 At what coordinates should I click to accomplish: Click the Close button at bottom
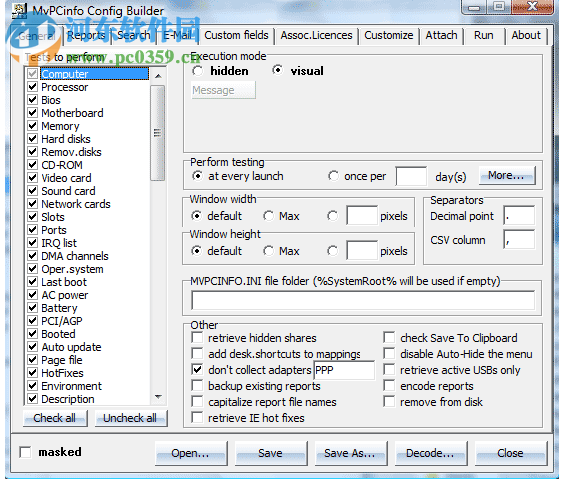(x=511, y=453)
